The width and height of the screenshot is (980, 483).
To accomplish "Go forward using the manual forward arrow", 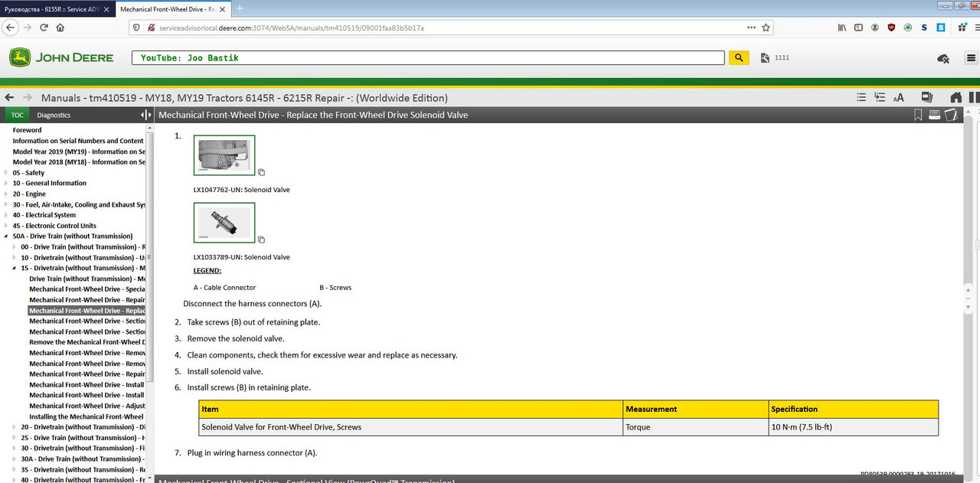I will 28,97.
